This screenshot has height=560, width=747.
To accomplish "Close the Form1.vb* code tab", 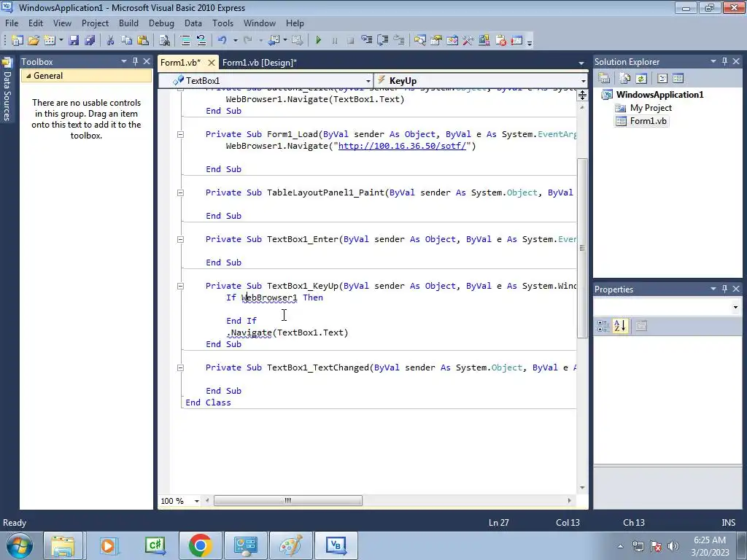I will [212, 63].
